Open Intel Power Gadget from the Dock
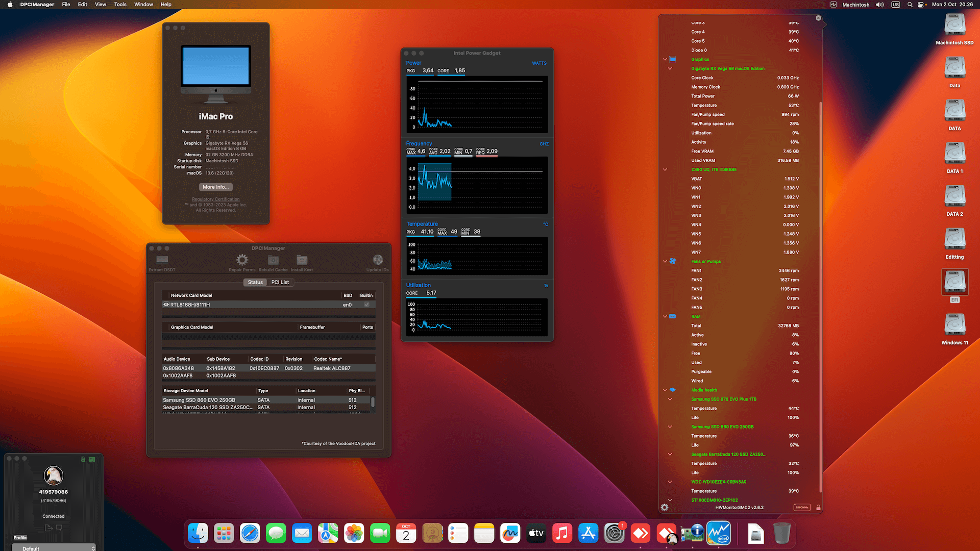 pos(719,533)
